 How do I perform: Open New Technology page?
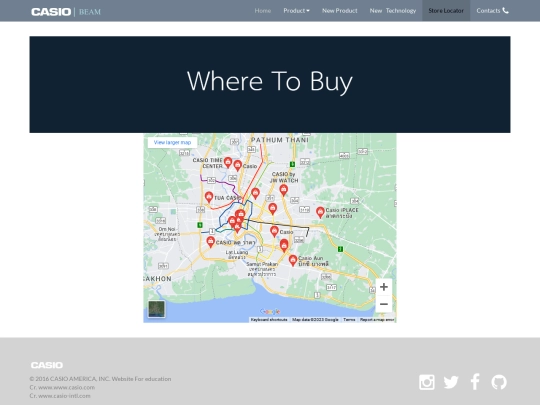click(x=393, y=11)
